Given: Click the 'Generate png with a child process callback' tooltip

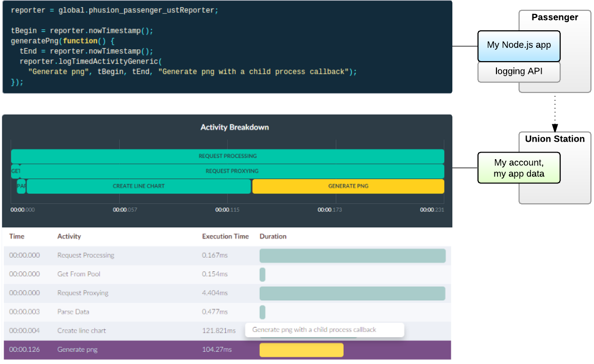Looking at the screenshot, I should (x=324, y=330).
